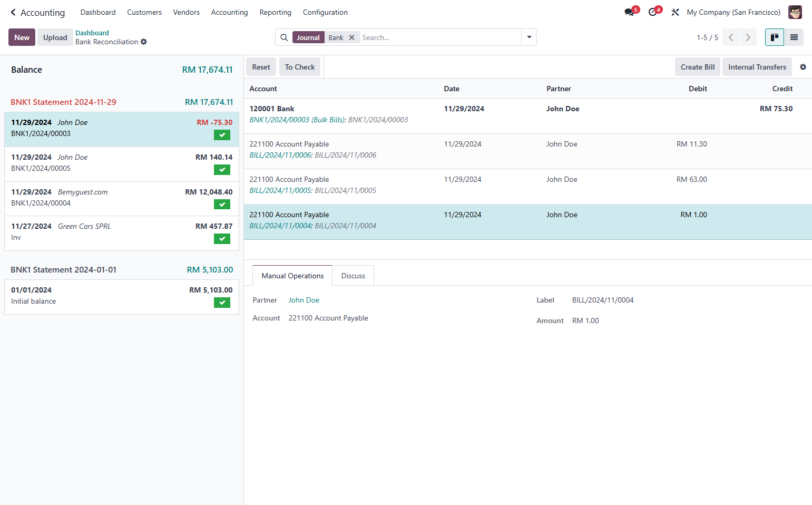Click the Journal filter facet label

[x=308, y=37]
